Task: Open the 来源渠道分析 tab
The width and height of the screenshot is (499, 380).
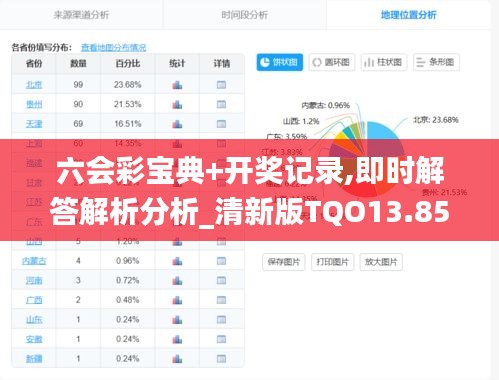Action: [x=81, y=15]
